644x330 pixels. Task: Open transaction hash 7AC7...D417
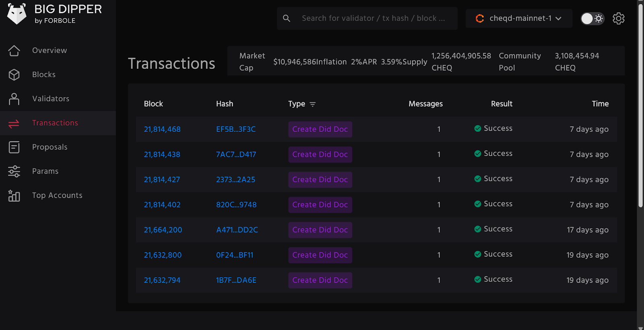[x=236, y=154]
